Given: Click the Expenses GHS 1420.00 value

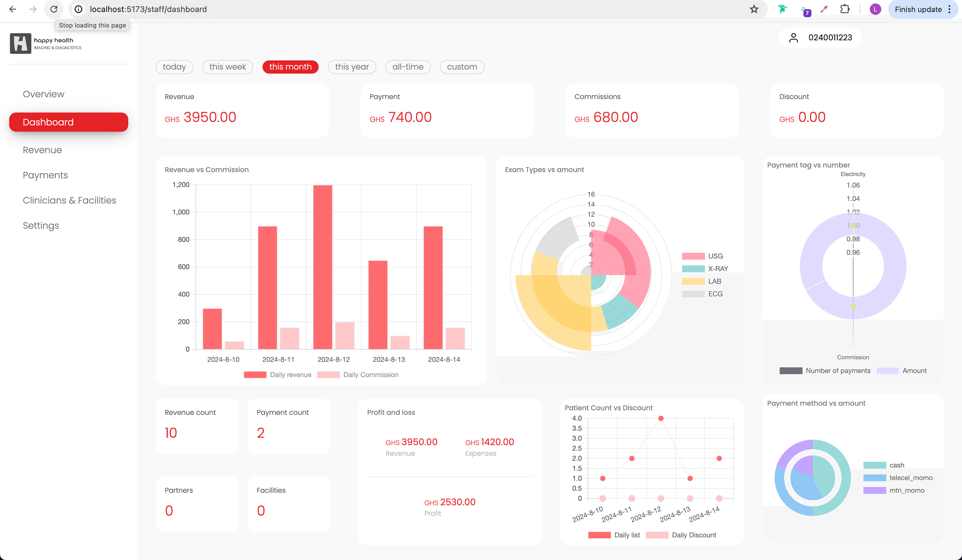Looking at the screenshot, I should coord(489,442).
